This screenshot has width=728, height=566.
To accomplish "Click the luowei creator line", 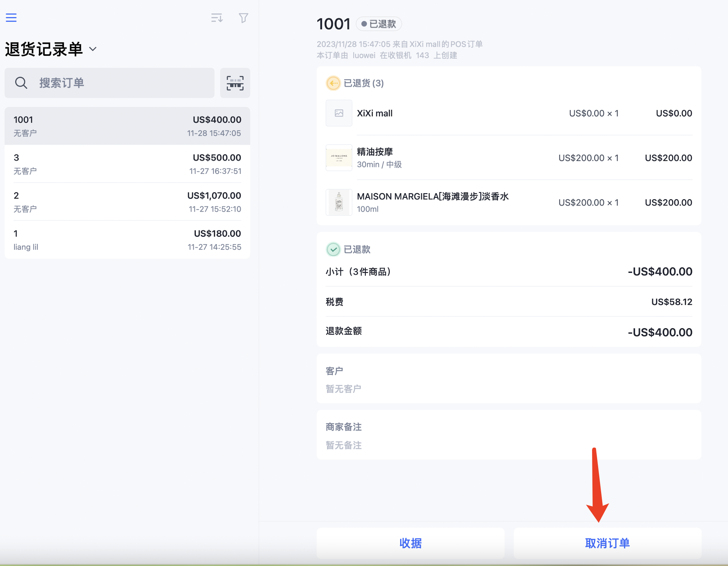I will pos(387,55).
